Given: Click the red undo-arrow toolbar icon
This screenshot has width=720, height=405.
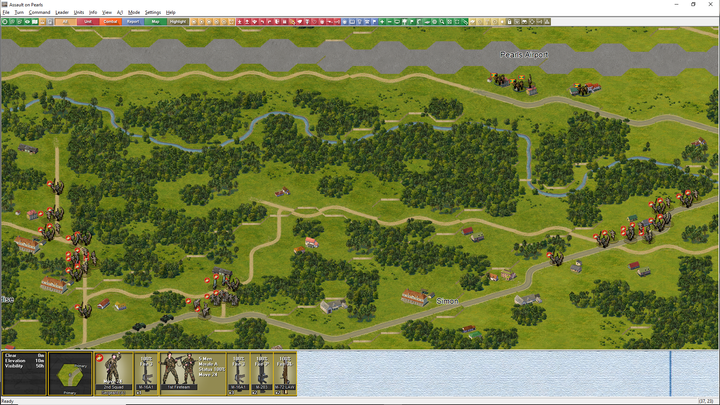Looking at the screenshot, I should (x=262, y=22).
